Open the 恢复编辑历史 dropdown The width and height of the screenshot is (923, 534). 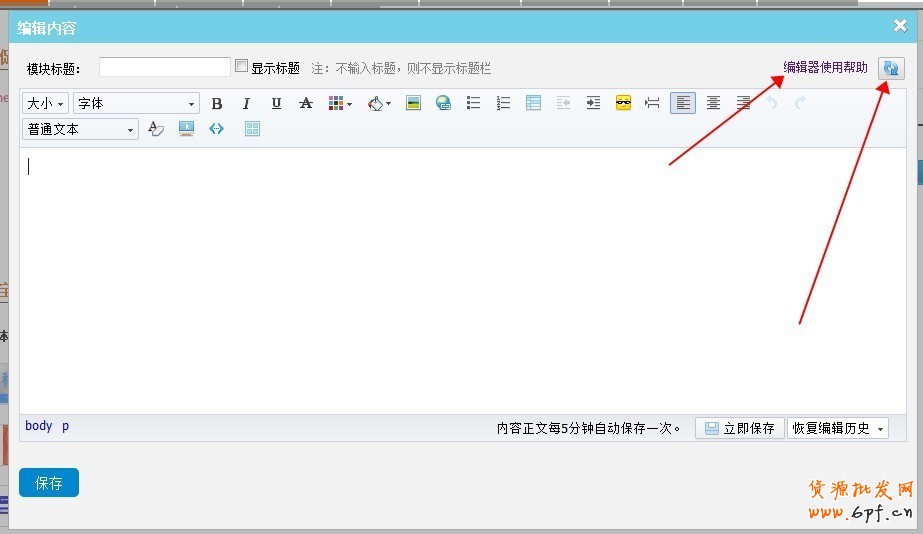coord(838,428)
